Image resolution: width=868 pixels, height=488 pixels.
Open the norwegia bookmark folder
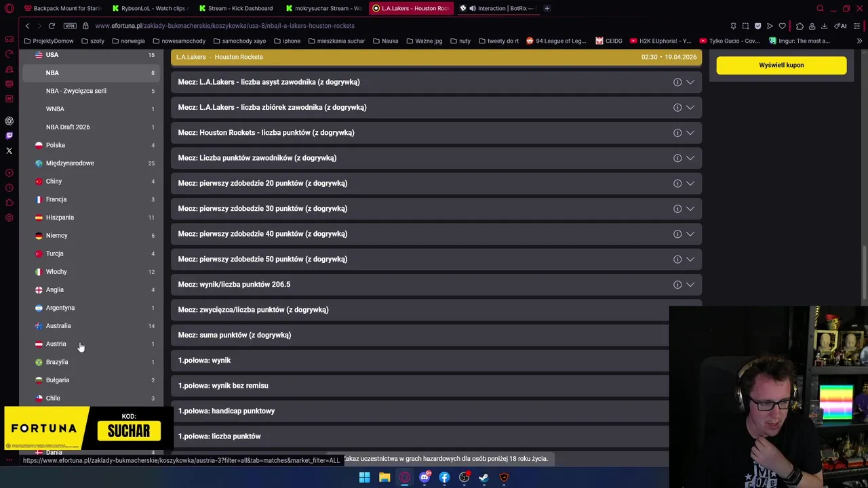click(x=128, y=41)
